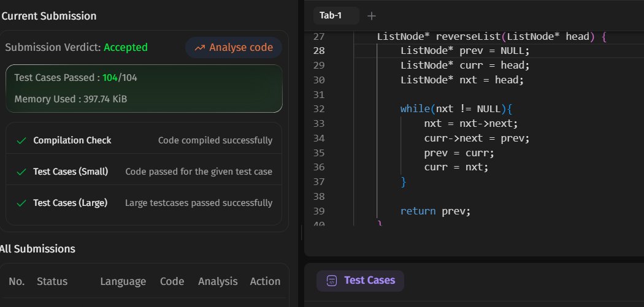
Task: Click the No. column header
Action: (x=17, y=281)
